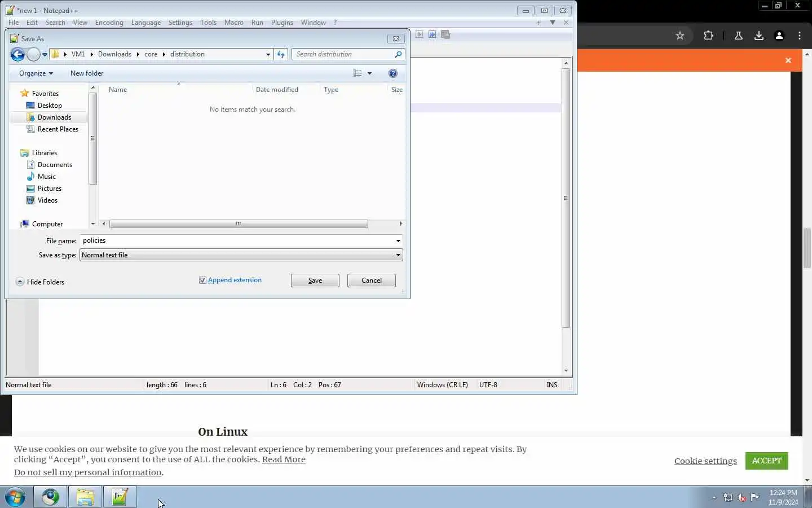Open recent locations dropdown beside nav arrows
The height and width of the screenshot is (508, 812).
point(45,55)
